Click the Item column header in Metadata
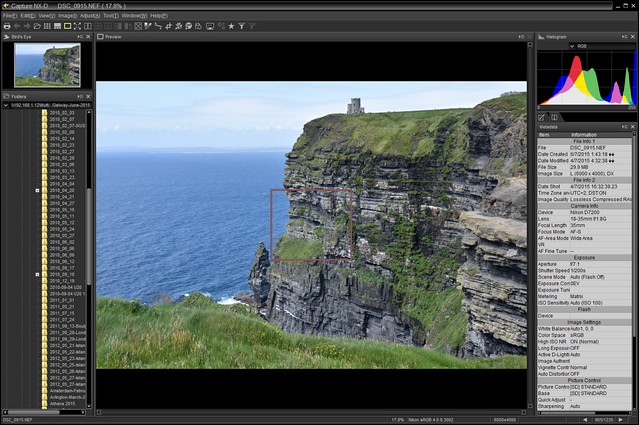The width and height of the screenshot is (639, 425). click(544, 134)
